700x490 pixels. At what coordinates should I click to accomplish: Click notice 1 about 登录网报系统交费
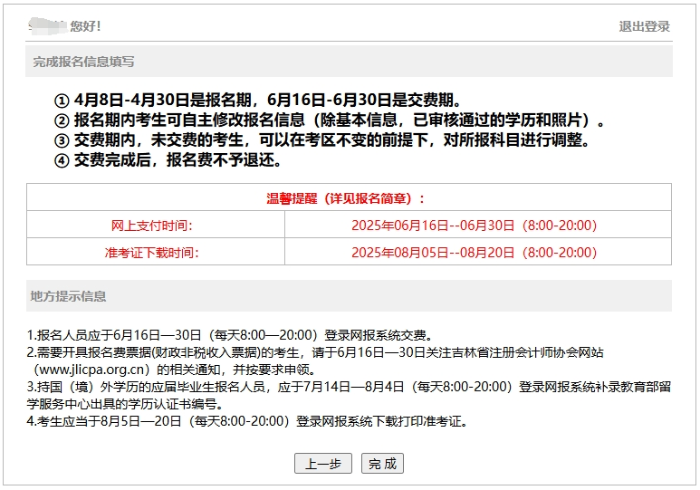(x=229, y=335)
